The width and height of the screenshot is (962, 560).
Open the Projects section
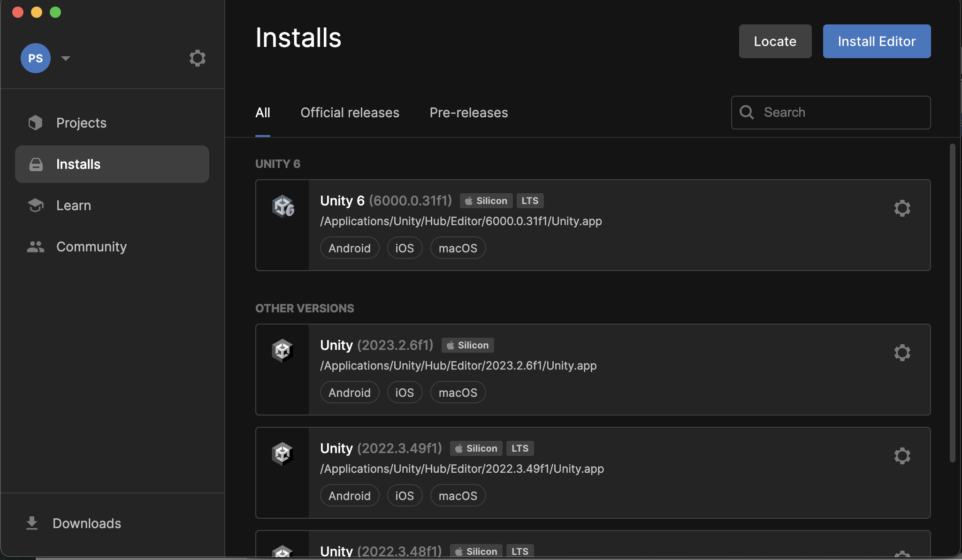click(81, 123)
